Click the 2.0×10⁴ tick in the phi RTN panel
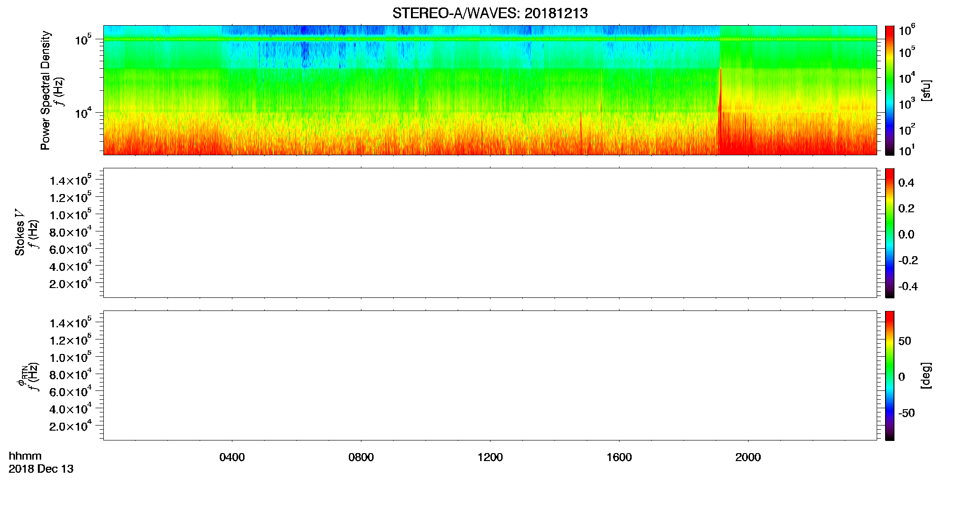This screenshot has width=980, height=505. tap(71, 426)
